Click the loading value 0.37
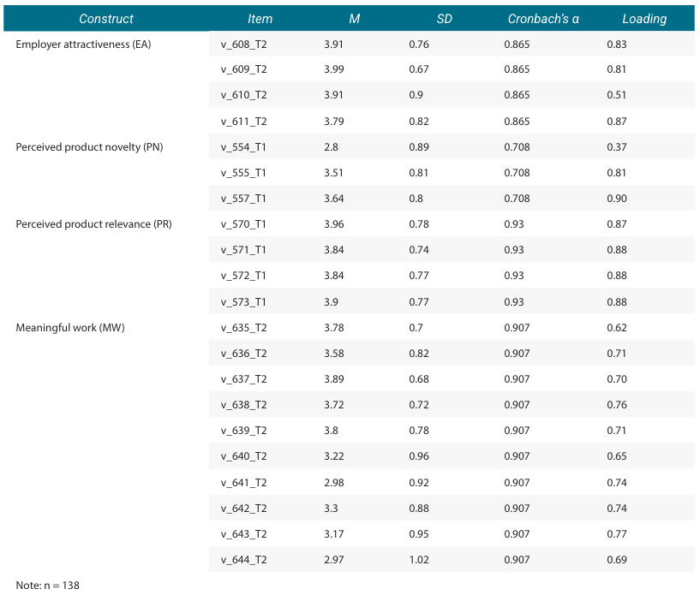 [616, 147]
